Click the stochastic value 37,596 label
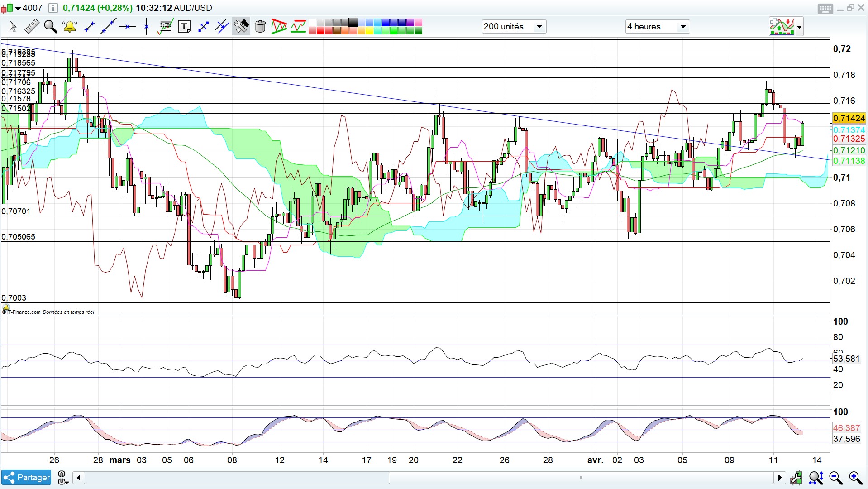Viewport: 868px width, 489px height. 846,439
